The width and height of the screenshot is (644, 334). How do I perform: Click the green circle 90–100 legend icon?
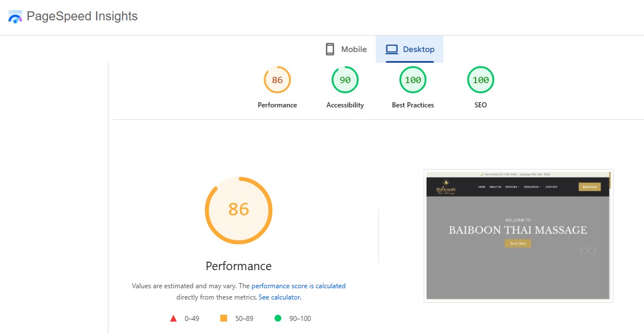tap(278, 318)
